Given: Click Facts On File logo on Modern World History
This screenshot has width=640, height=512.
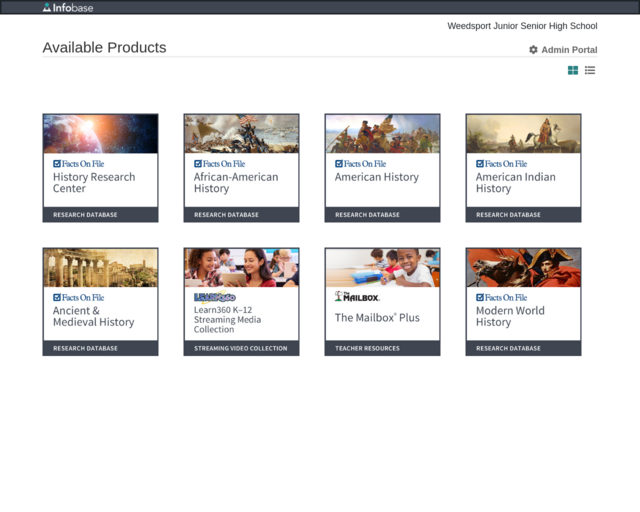Looking at the screenshot, I should pyautogui.click(x=501, y=298).
